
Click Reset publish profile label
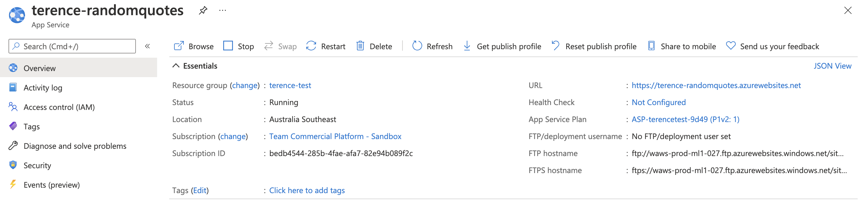[601, 46]
